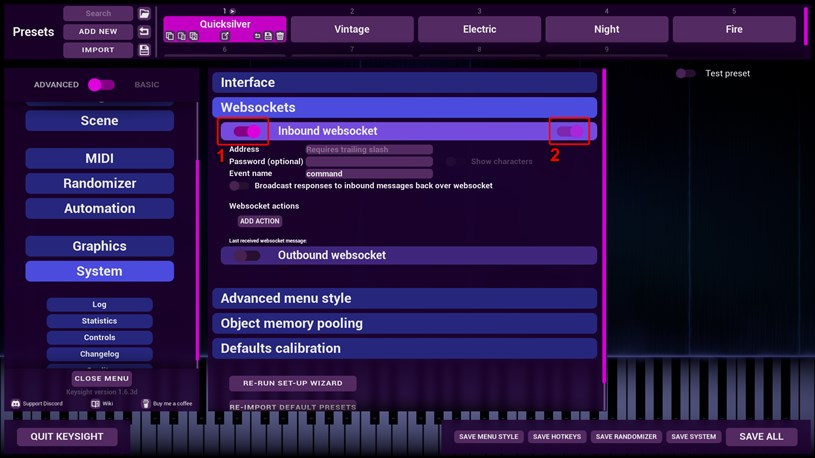Click SAVE RANDOMIZER button
This screenshot has width=815, height=458.
click(x=626, y=437)
